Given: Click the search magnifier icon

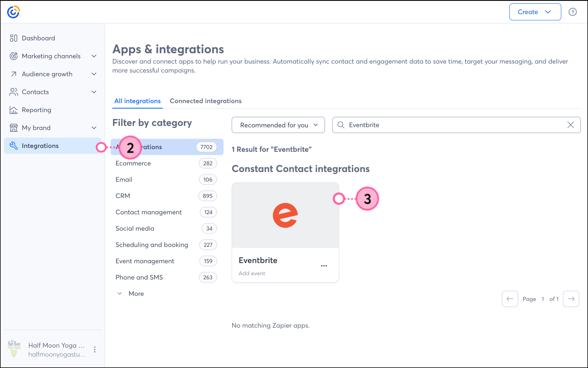Looking at the screenshot, I should tap(341, 125).
